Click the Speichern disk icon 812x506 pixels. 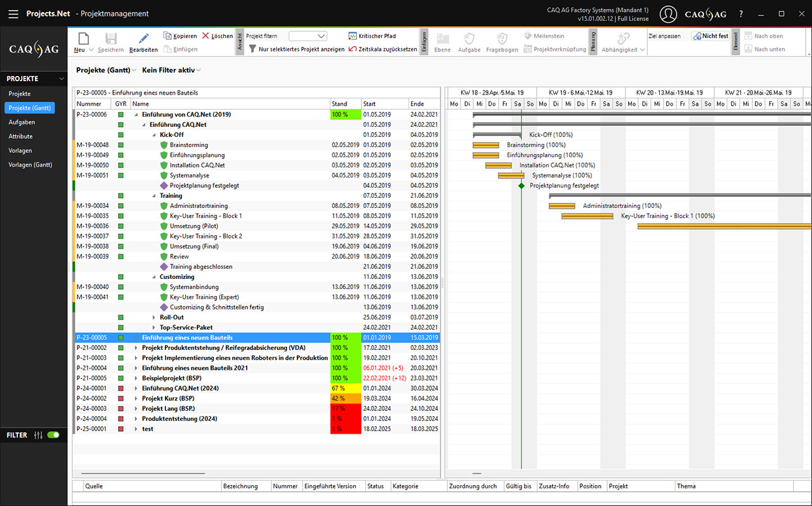pos(111,38)
